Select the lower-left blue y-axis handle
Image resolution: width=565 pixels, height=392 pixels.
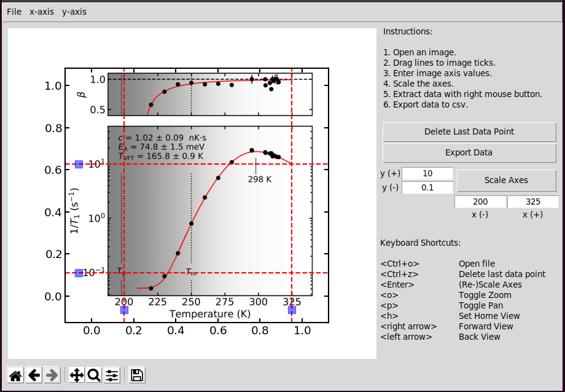[x=79, y=273]
